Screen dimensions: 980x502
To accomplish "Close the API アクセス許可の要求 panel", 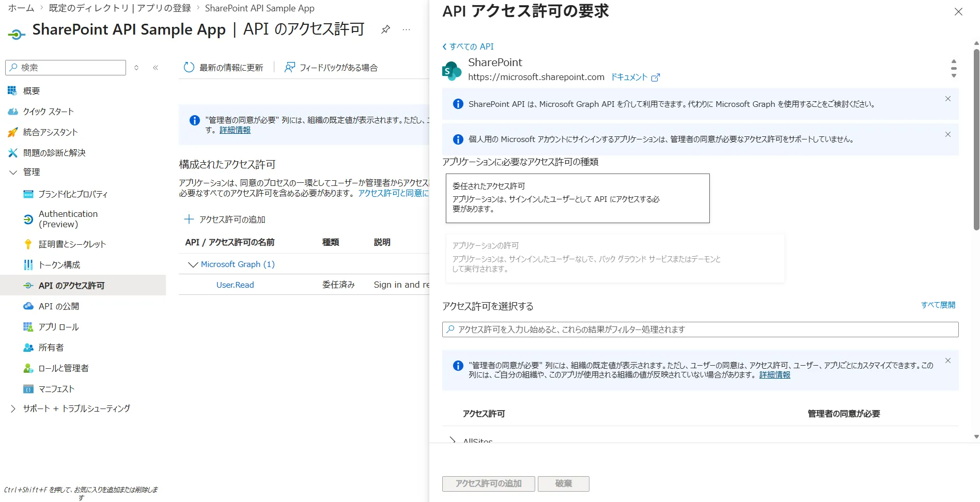I will pos(958,11).
